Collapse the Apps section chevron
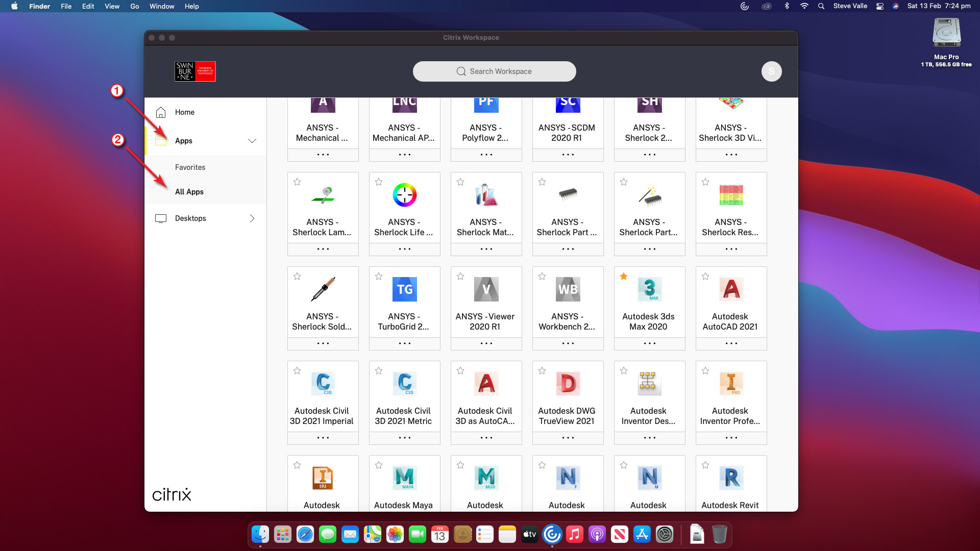This screenshot has height=551, width=980. (252, 141)
